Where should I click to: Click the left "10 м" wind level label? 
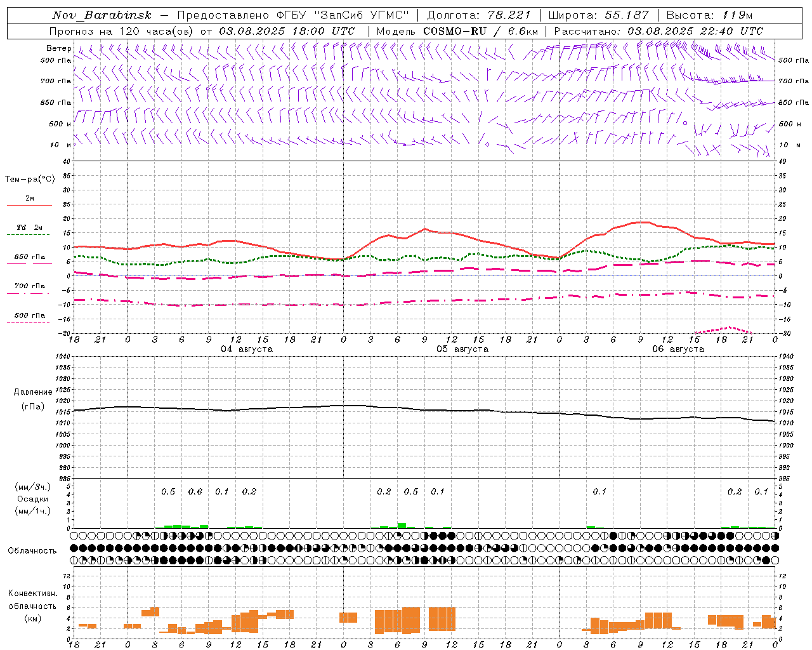pos(60,145)
